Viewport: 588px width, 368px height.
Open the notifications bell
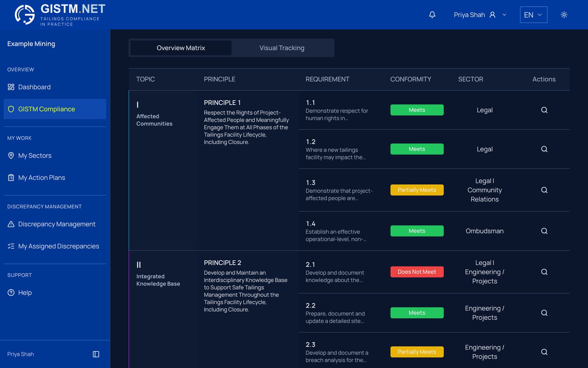click(432, 15)
